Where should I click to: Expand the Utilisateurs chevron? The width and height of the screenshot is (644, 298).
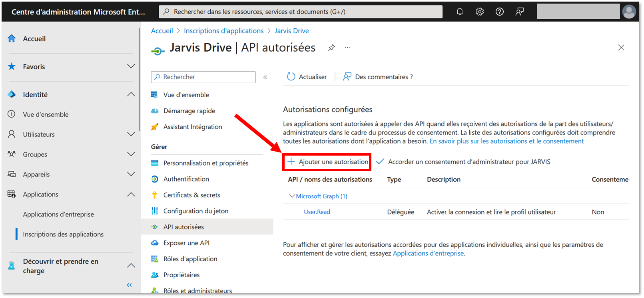pos(131,134)
